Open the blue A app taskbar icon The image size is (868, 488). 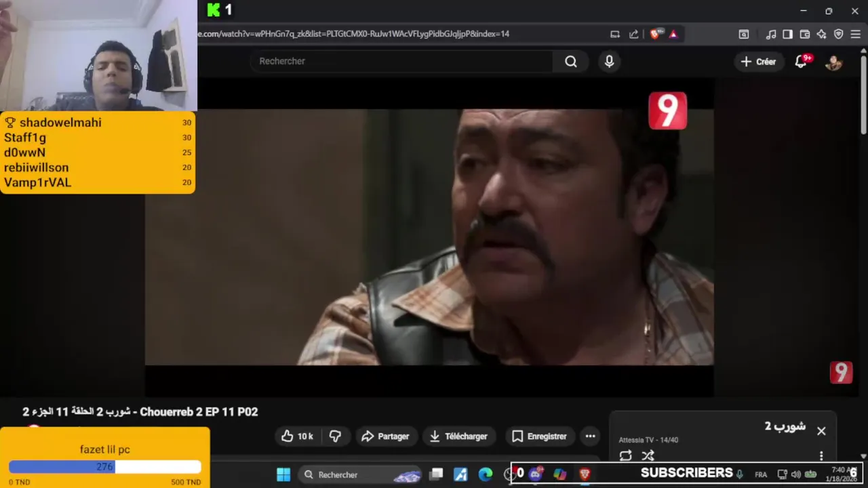460,474
